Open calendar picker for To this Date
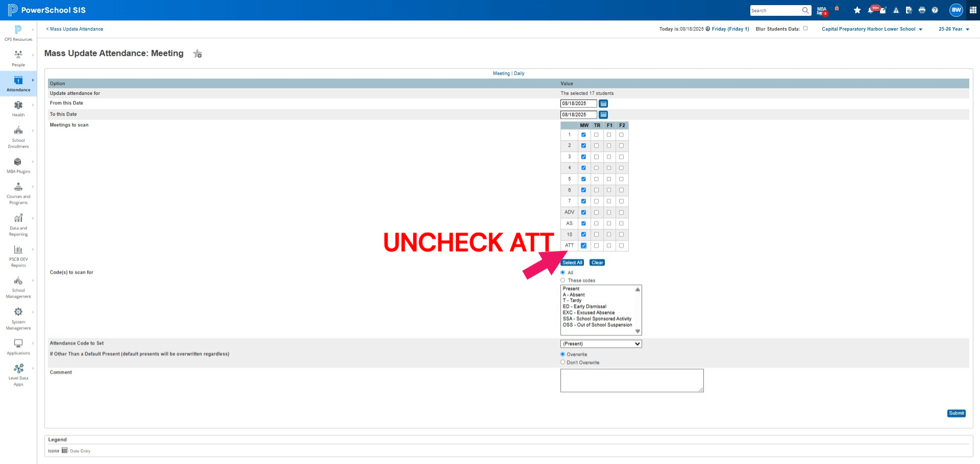Viewport: 980px width, 464px height. click(x=603, y=115)
